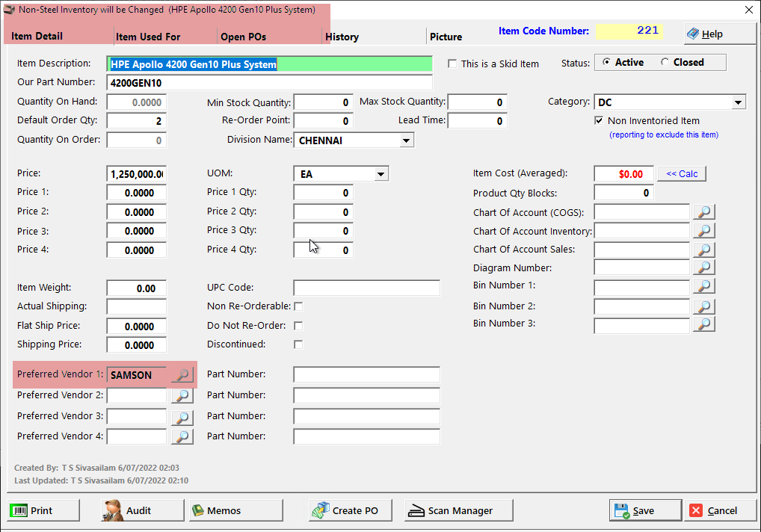The image size is (761, 532).
Task: Click the Price 2 Qty field
Action: point(323,212)
